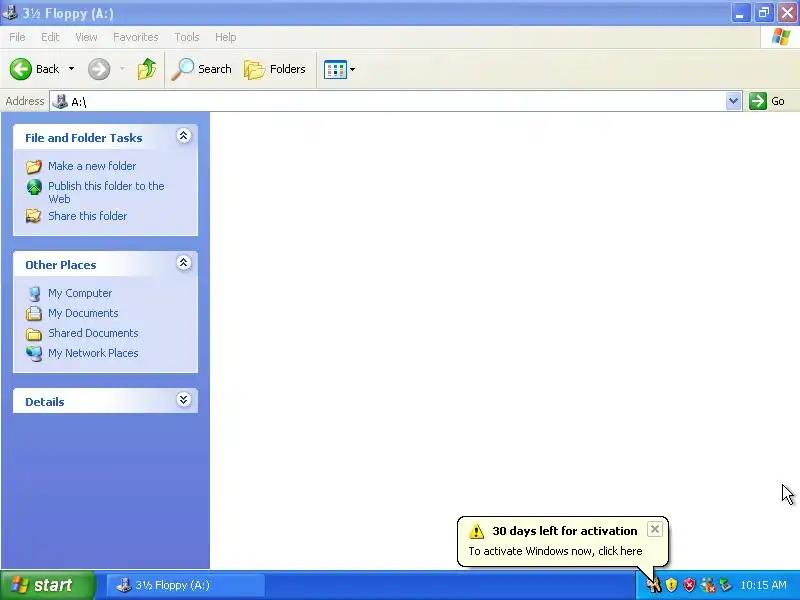The image size is (800, 600).
Task: Toggle the Folders pane
Action: click(x=274, y=69)
